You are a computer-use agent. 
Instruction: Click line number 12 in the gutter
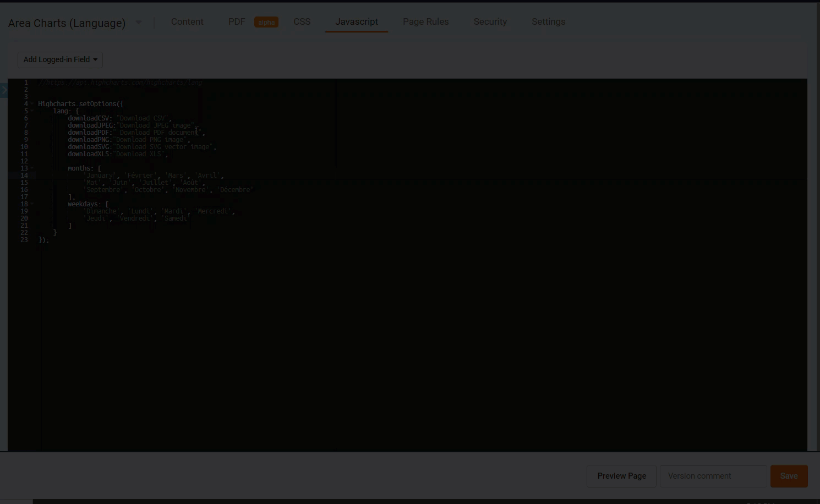pyautogui.click(x=24, y=161)
